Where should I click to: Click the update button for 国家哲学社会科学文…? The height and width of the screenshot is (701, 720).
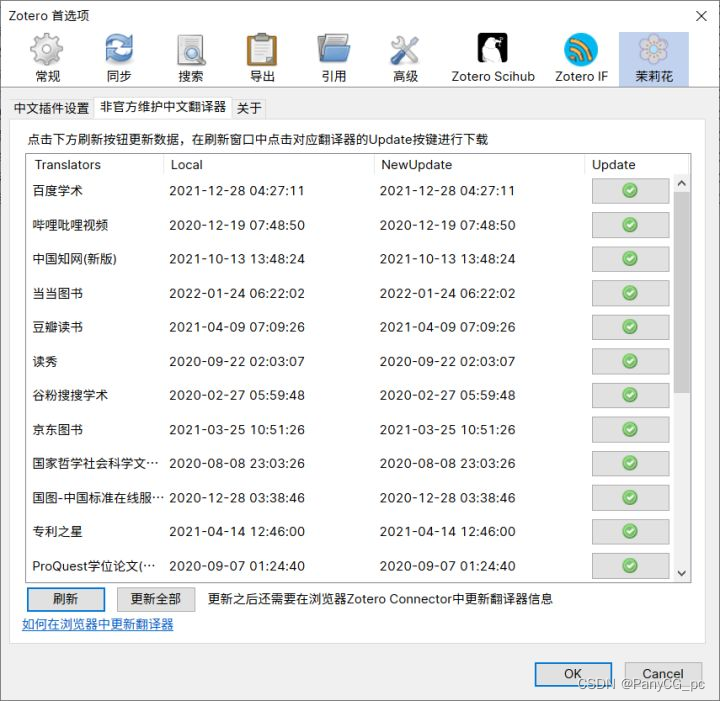[x=630, y=463]
